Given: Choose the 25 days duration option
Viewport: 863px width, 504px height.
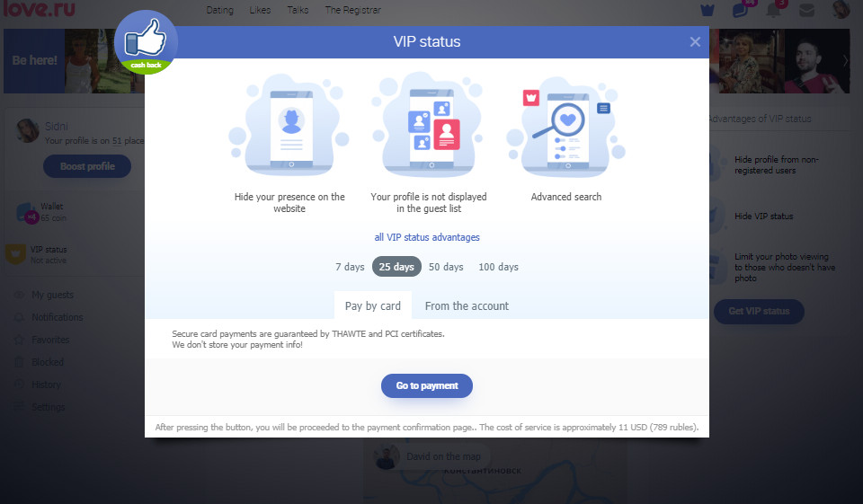Looking at the screenshot, I should tap(396, 267).
